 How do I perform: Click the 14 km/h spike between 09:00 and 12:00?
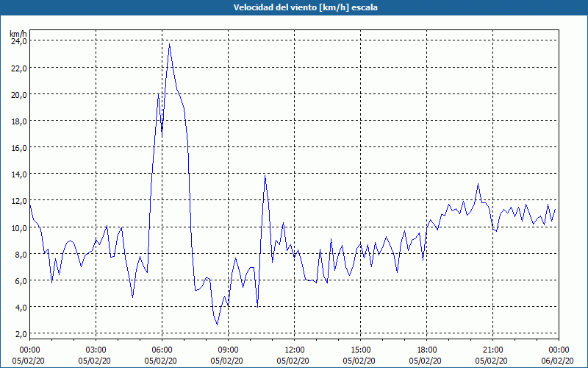coord(265,175)
